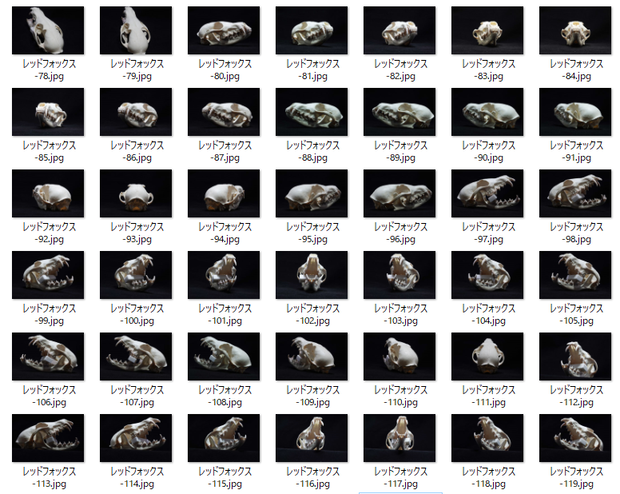The height and width of the screenshot is (494, 620).
Task: Pick the レッドフォックス-96.jpg thumbnail
Action: 399,193
